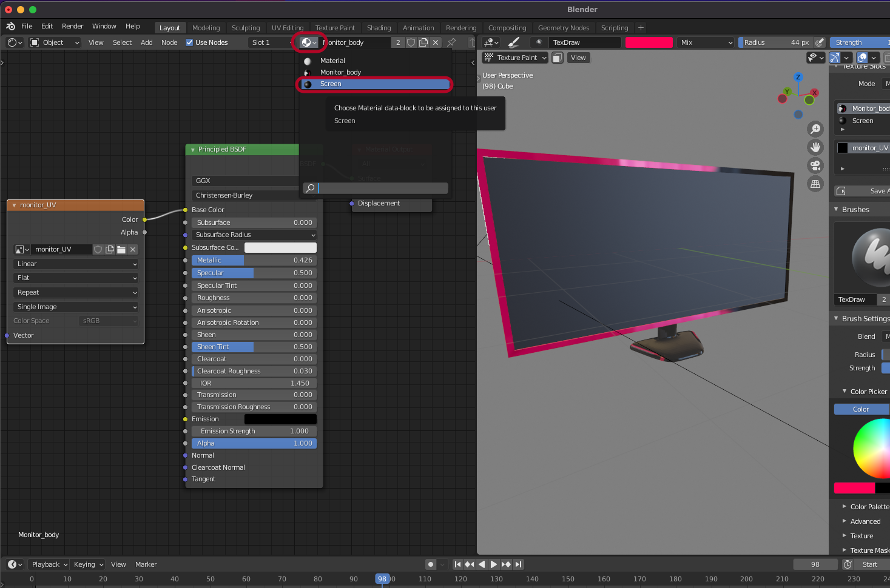Toggle Use Preview Range stopwatch in timeline
890x588 pixels.
(848, 564)
